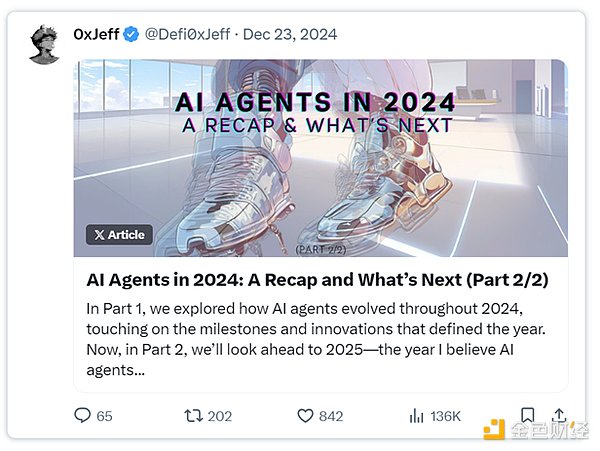Image resolution: width=600 pixels, height=451 pixels.
Task: Click the 842 likes count
Action: pos(332,416)
